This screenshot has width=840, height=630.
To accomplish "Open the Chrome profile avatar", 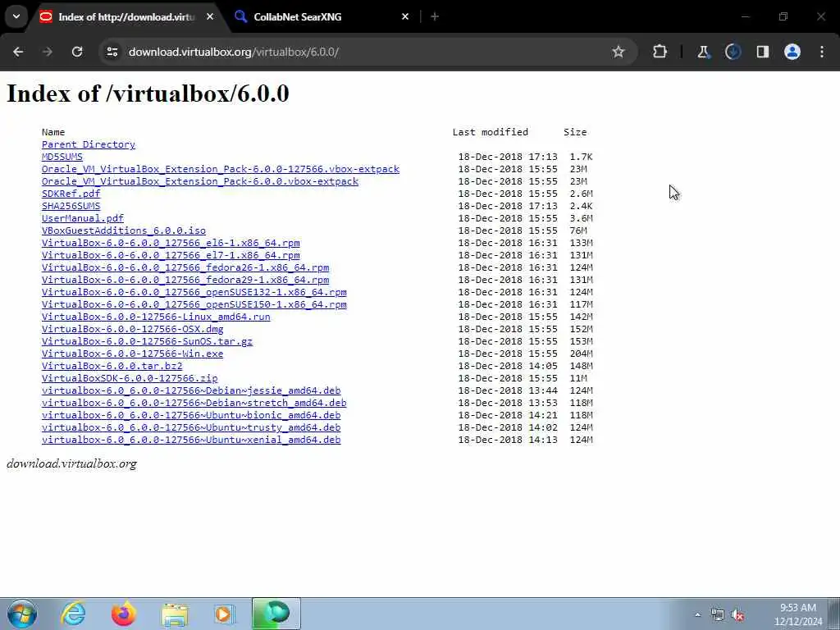I will 792,52.
